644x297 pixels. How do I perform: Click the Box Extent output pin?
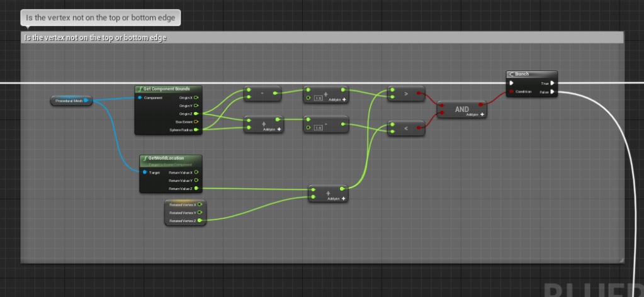point(196,121)
